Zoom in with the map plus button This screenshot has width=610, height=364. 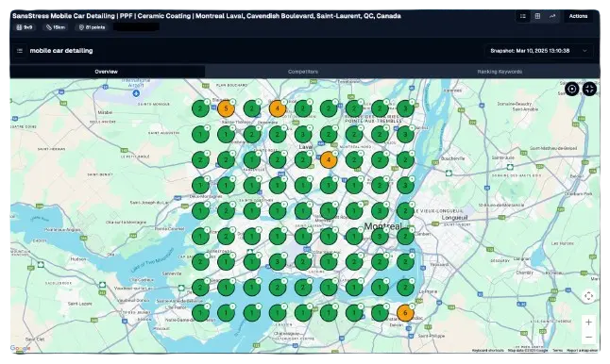click(x=588, y=323)
